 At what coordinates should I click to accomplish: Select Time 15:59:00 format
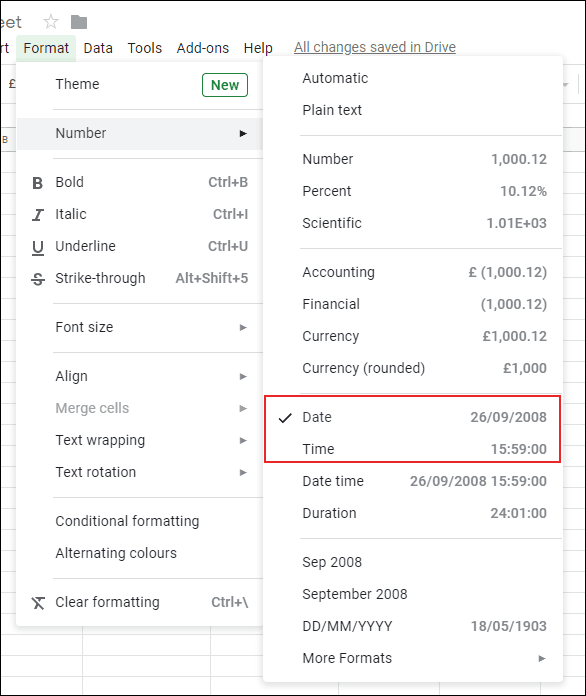[x=413, y=449]
